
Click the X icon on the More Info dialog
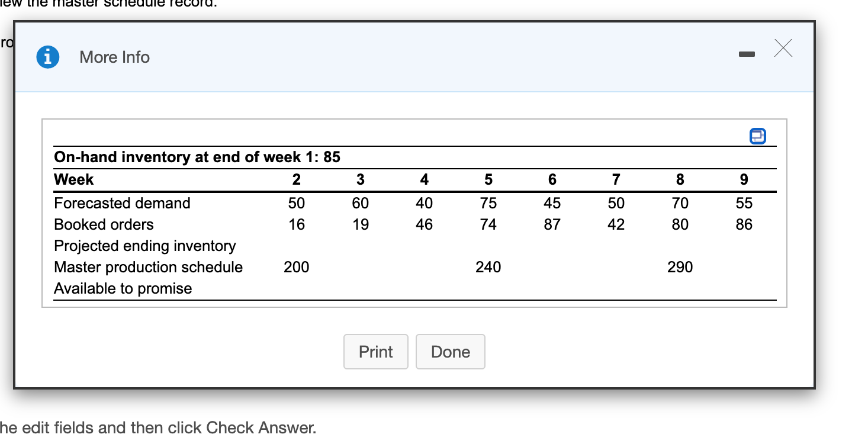[783, 49]
